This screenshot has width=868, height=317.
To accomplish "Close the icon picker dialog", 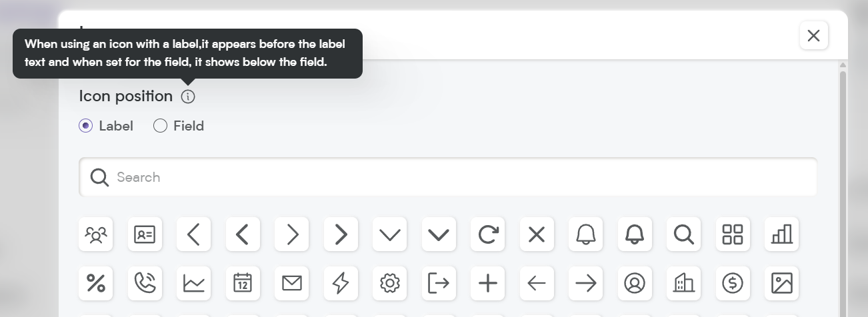I will (x=813, y=35).
